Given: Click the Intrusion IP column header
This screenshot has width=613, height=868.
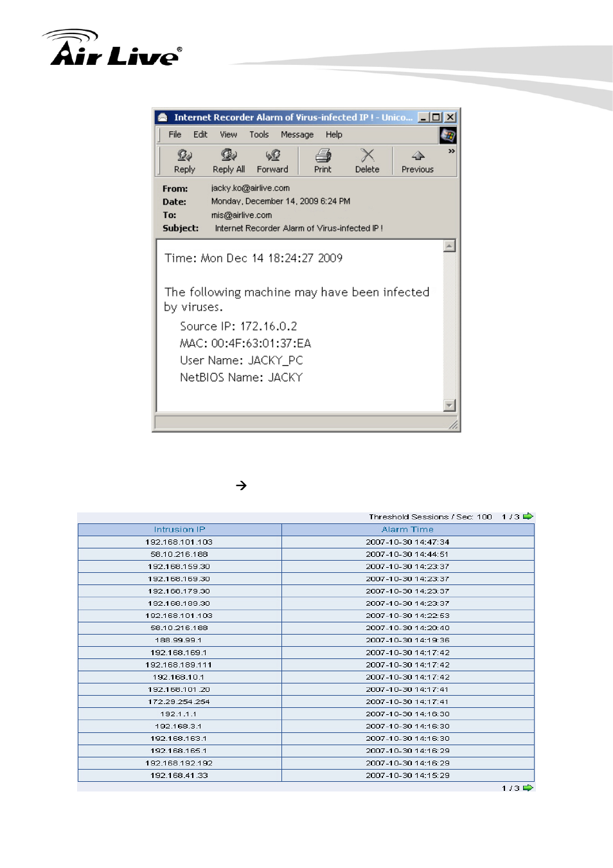Looking at the screenshot, I should pyautogui.click(x=179, y=530).
